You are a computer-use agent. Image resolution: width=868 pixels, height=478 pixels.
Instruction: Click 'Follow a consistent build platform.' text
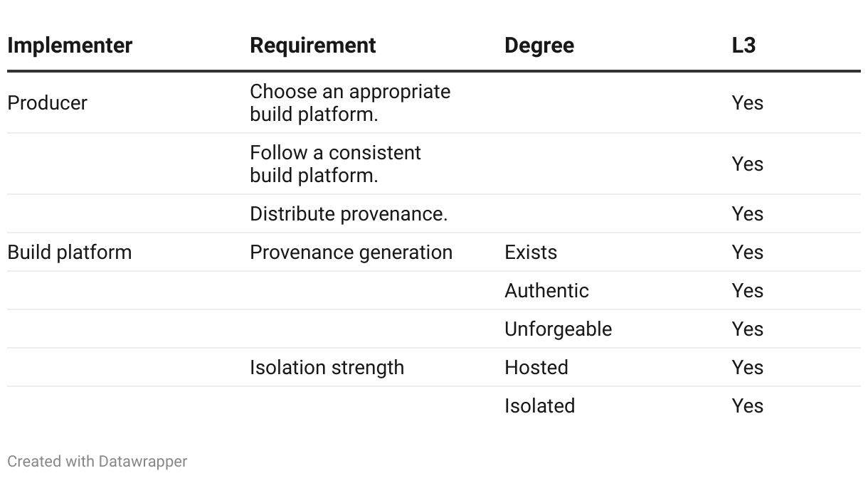point(335,164)
